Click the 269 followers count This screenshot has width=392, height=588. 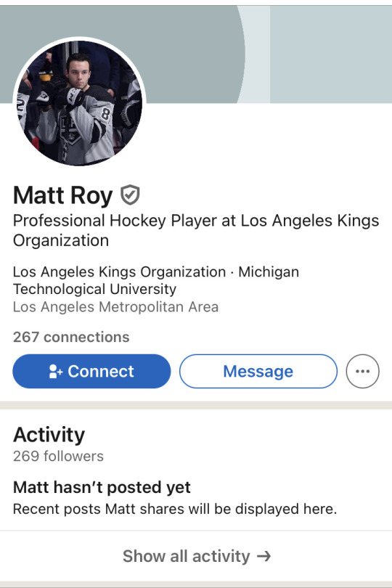[58, 457]
